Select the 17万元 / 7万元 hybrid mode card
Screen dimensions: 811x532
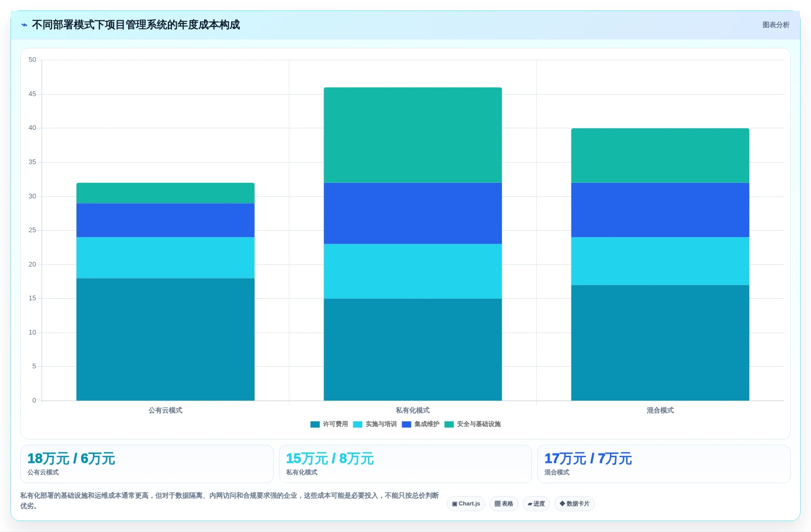[664, 464]
